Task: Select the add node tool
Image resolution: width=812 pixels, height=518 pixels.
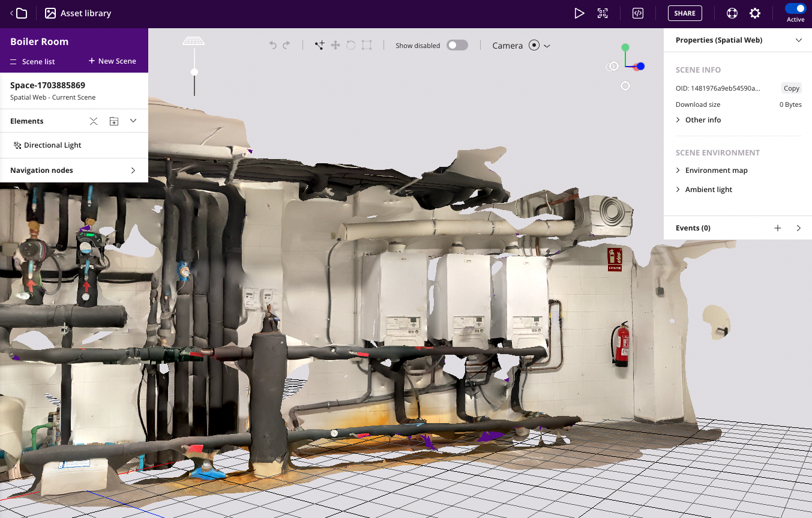Action: pos(320,45)
